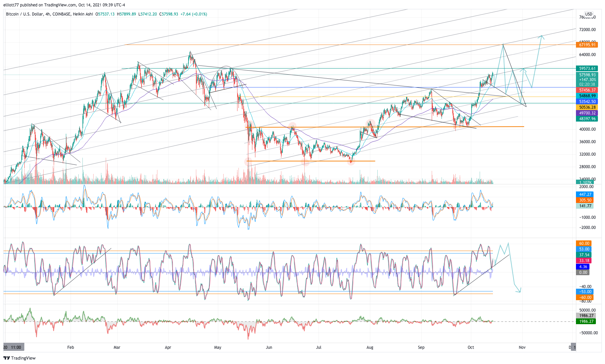
Task: Click the yellow 50536.28 price label
Action: click(x=587, y=107)
